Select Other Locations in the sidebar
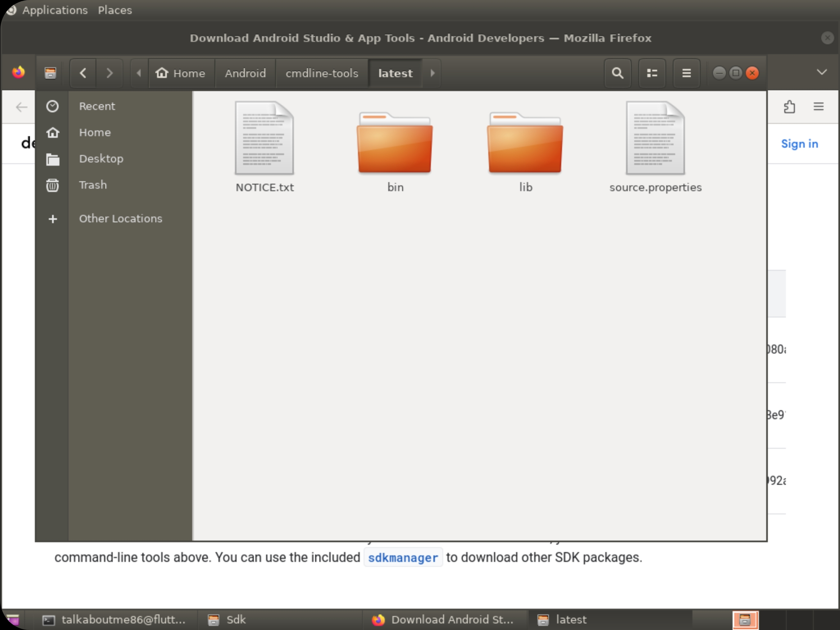The image size is (840, 630). pyautogui.click(x=121, y=219)
